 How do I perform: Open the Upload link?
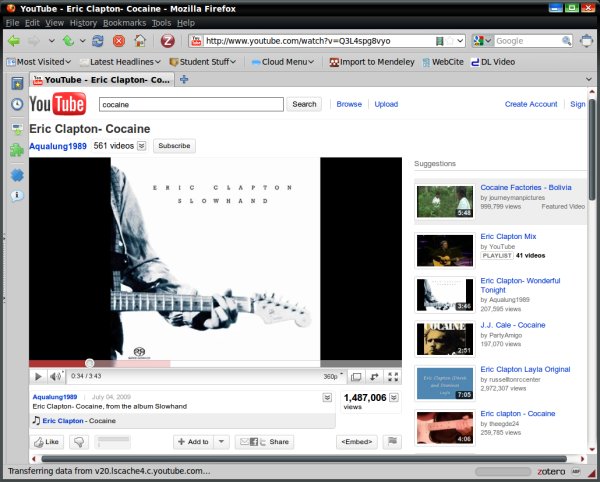coord(386,104)
